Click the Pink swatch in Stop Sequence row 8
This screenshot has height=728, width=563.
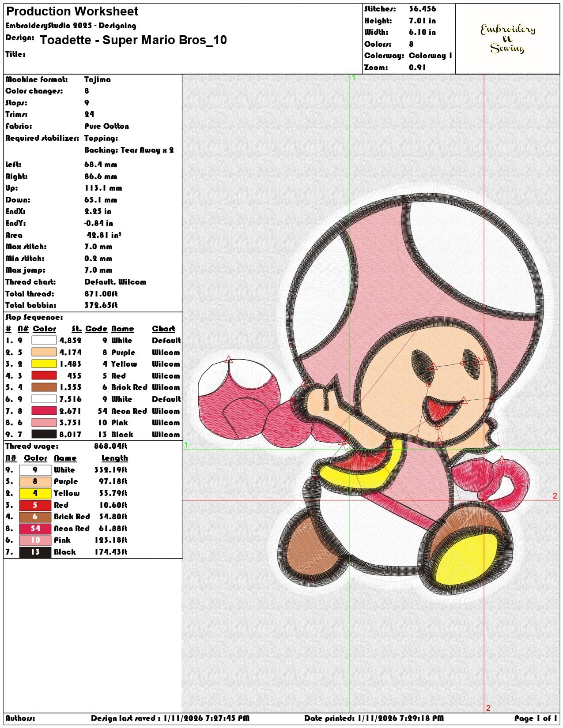(44, 423)
